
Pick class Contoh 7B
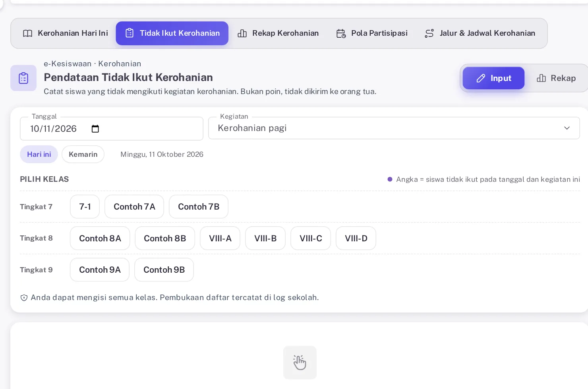pyautogui.click(x=199, y=207)
